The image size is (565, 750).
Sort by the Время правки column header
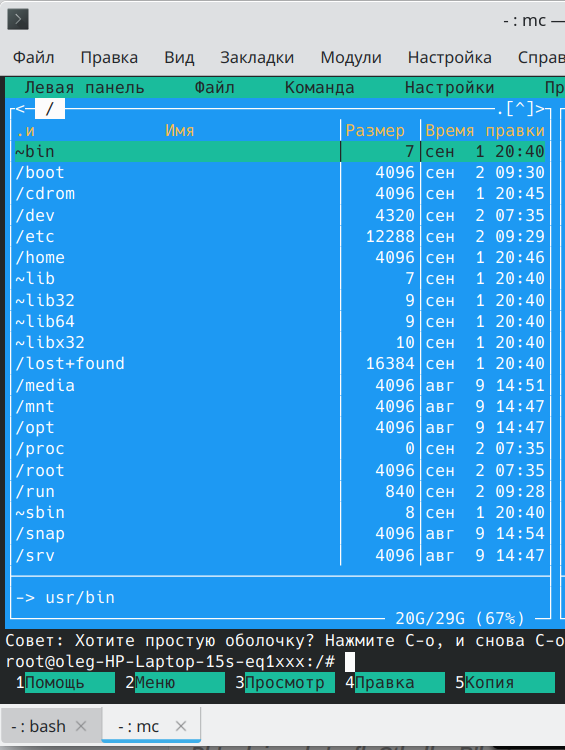(485, 131)
